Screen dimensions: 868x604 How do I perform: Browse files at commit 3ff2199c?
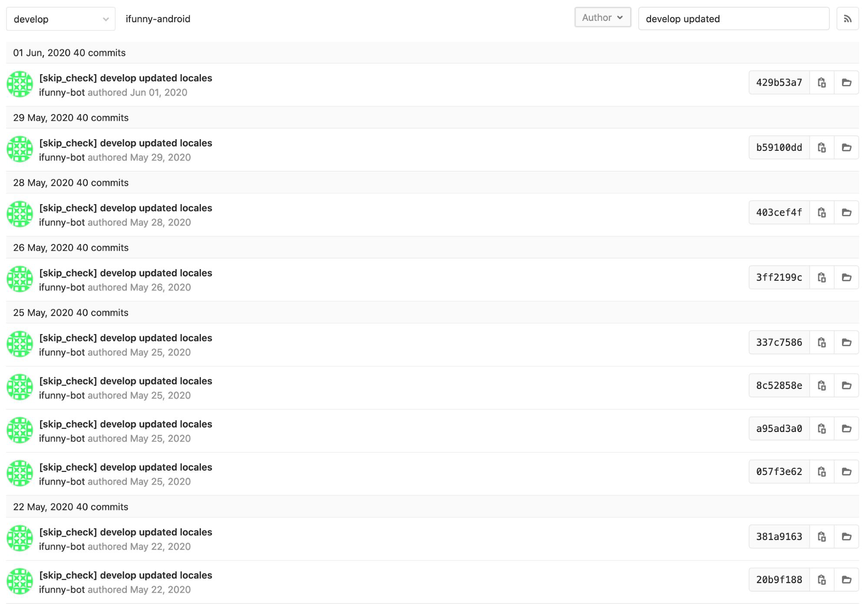(x=846, y=277)
